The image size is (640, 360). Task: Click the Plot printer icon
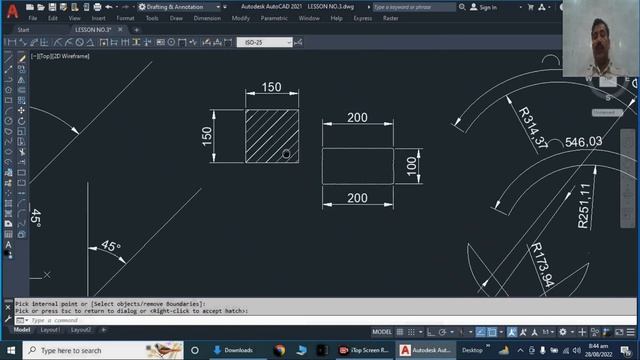tap(97, 7)
